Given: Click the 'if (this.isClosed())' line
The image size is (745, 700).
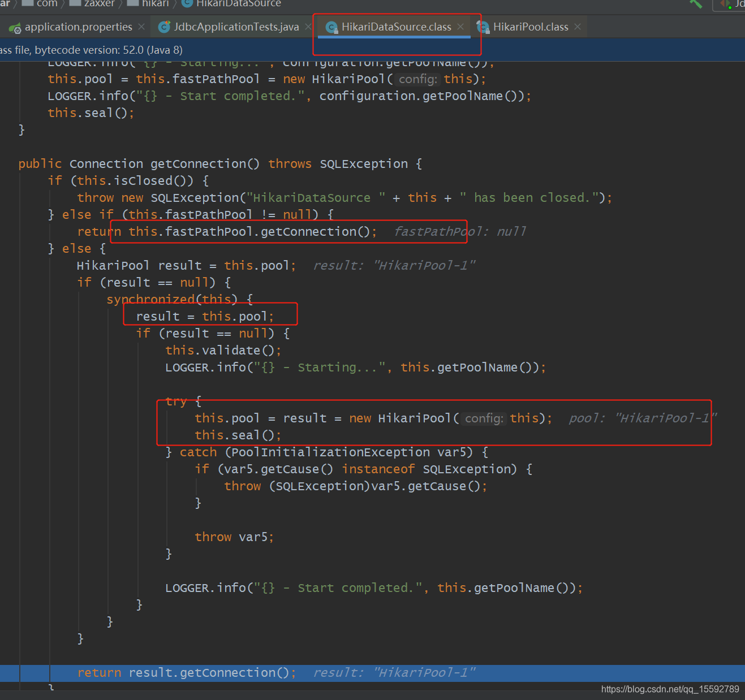Looking at the screenshot, I should 128,181.
